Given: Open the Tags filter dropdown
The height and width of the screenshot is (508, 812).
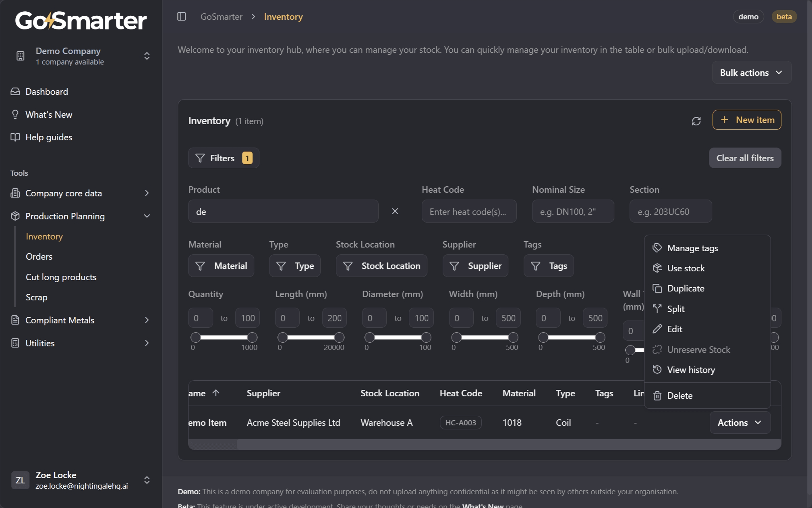Looking at the screenshot, I should 549,266.
